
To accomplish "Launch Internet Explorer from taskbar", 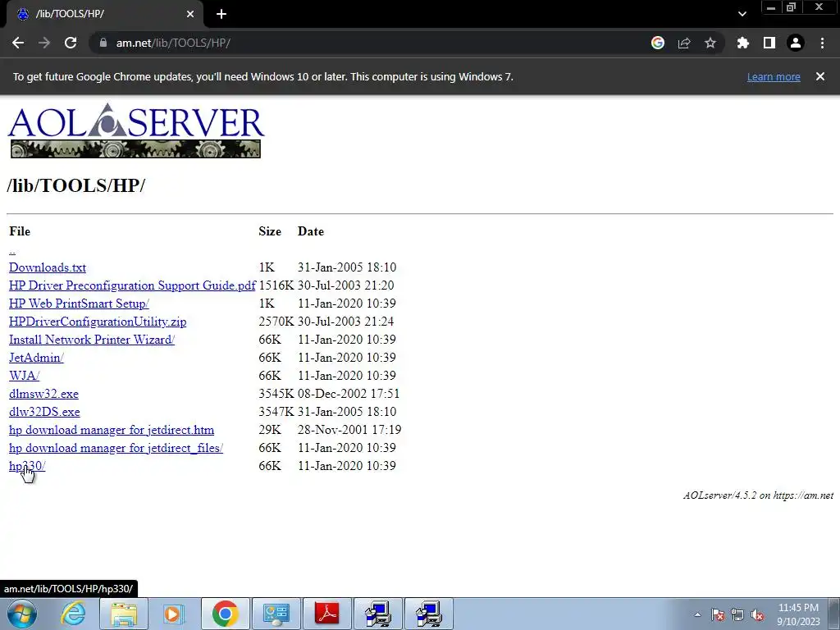I will click(x=73, y=614).
